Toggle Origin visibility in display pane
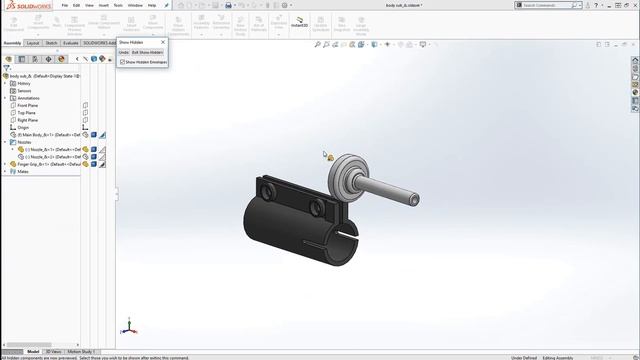The image size is (640, 360). (x=85, y=127)
